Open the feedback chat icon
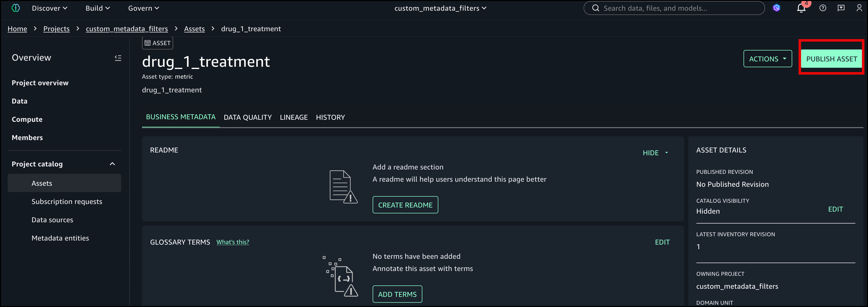Screen dimensions: 868x307 (841, 8)
